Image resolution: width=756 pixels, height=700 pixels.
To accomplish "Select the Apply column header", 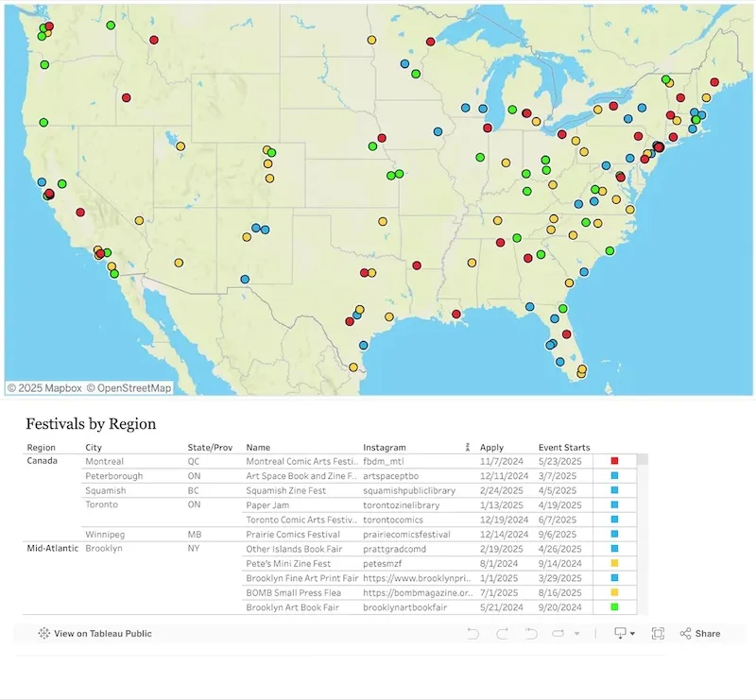I will pos(492,448).
